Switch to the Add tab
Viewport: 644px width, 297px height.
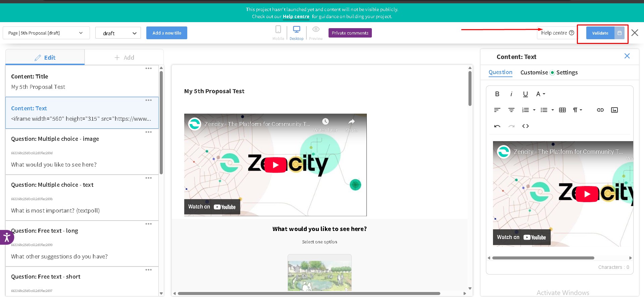(x=124, y=57)
